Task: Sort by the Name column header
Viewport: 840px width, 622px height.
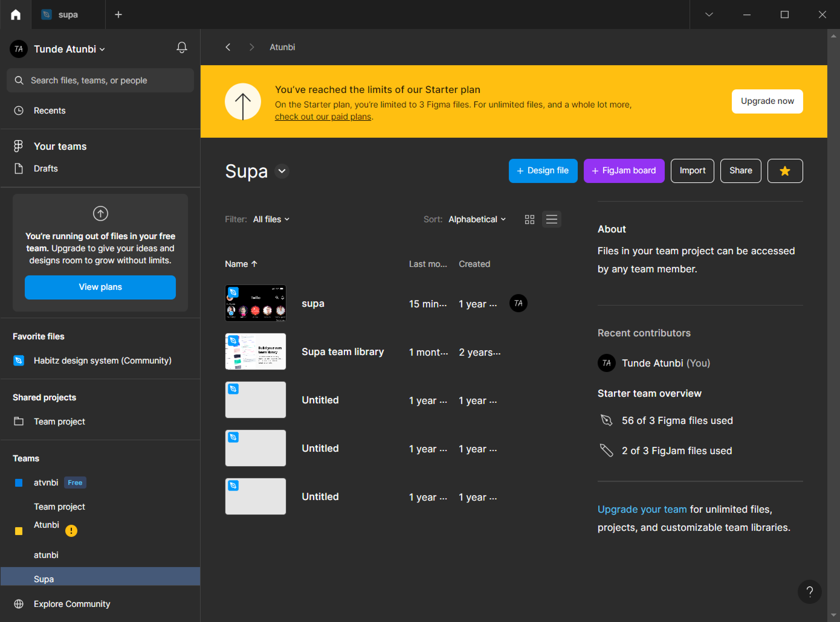Action: click(241, 264)
